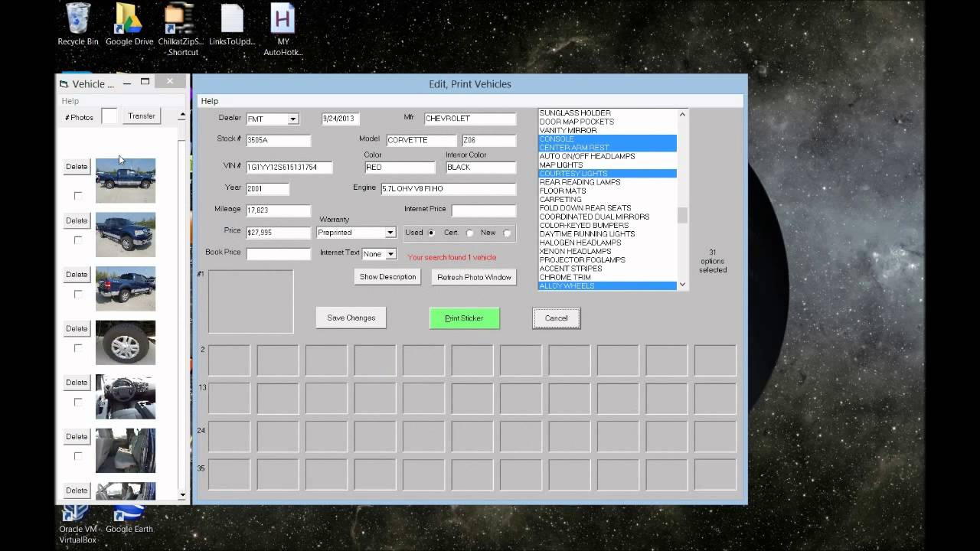Select the New radio button

coord(507,233)
